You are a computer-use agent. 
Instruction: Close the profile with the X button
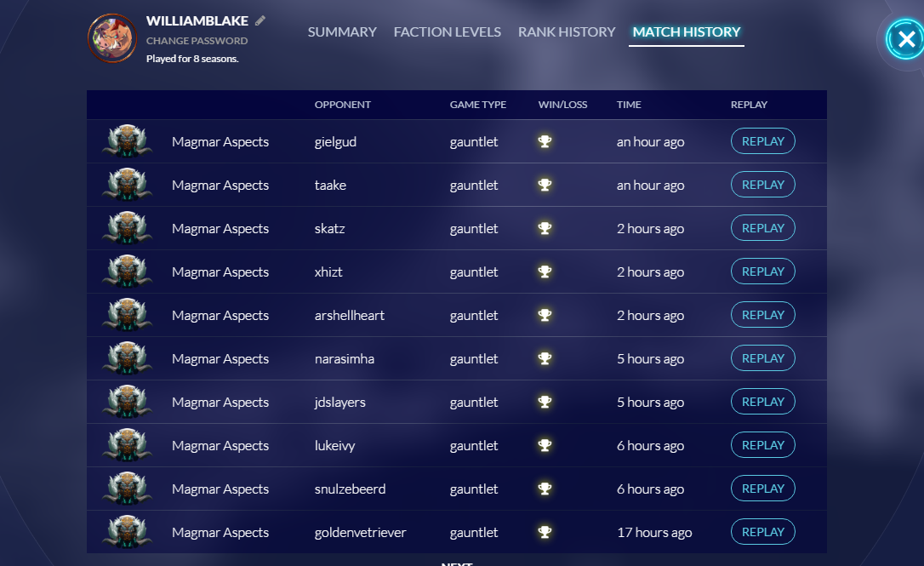point(906,39)
